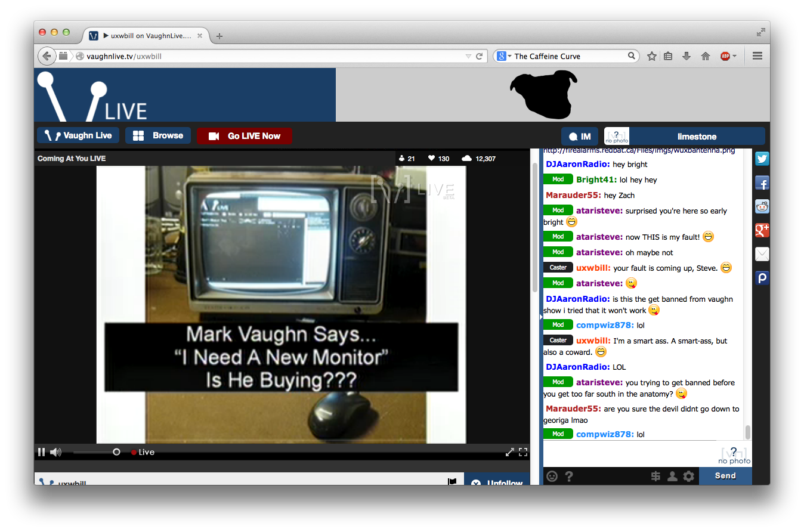Click the heart icon showing 130 likes

(x=431, y=159)
